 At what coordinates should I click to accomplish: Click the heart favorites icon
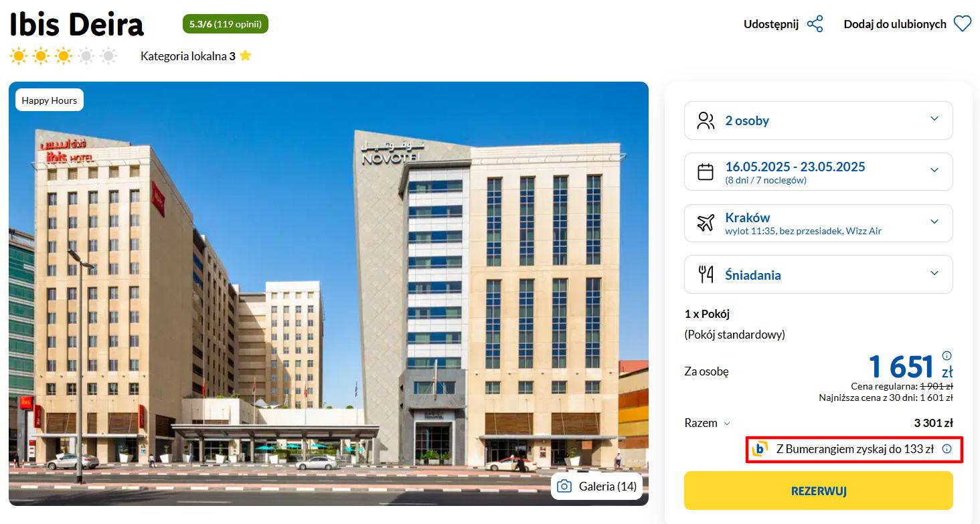(963, 24)
